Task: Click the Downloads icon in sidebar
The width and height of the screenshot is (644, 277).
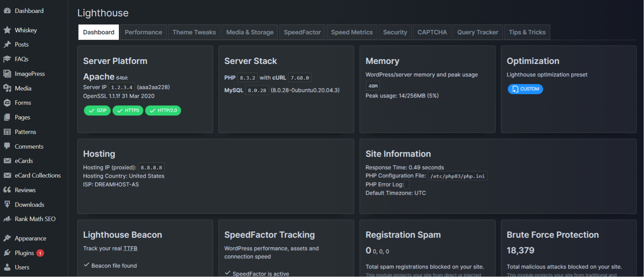Action: (7, 205)
